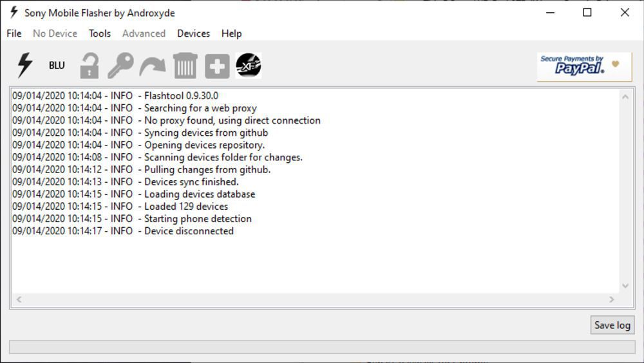
Task: Click the 'Loaded 129 devices' log line
Action: tap(120, 207)
